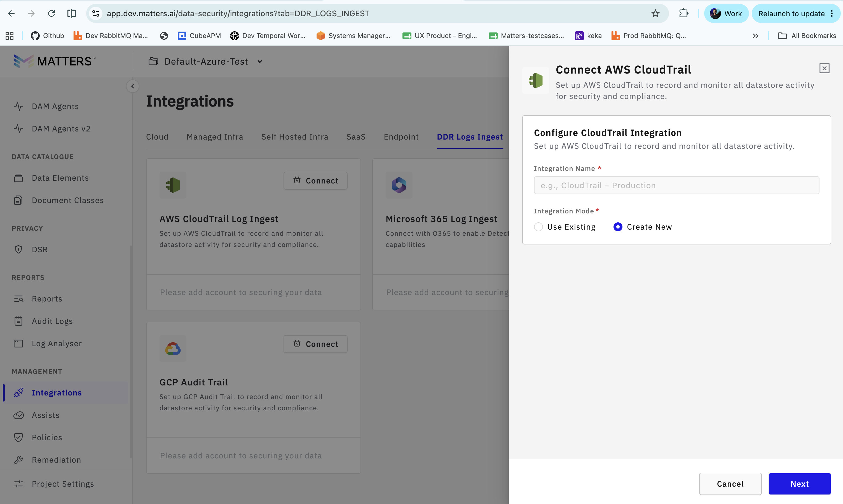Image resolution: width=843 pixels, height=504 pixels.
Task: Click the browser back arrow
Action: click(x=11, y=14)
